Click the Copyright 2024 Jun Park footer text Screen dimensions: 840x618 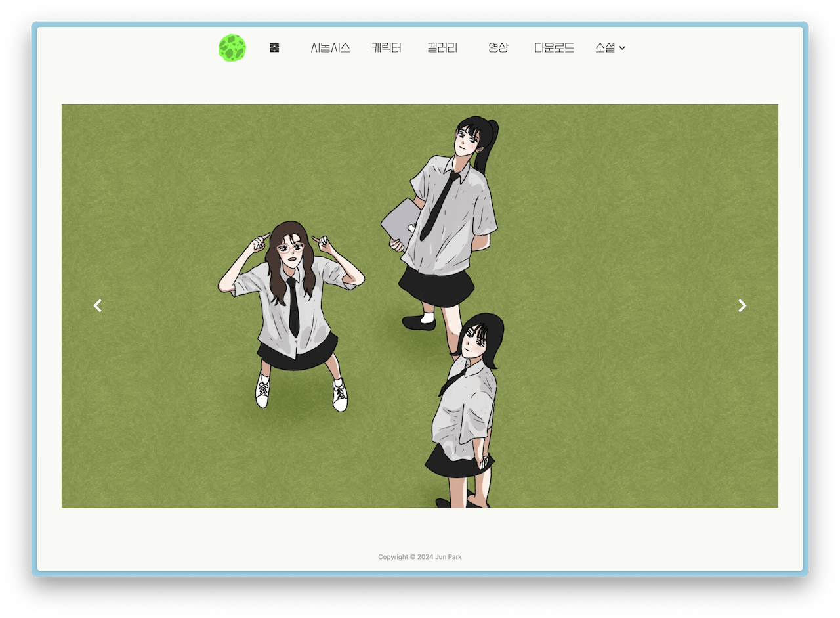tap(420, 557)
